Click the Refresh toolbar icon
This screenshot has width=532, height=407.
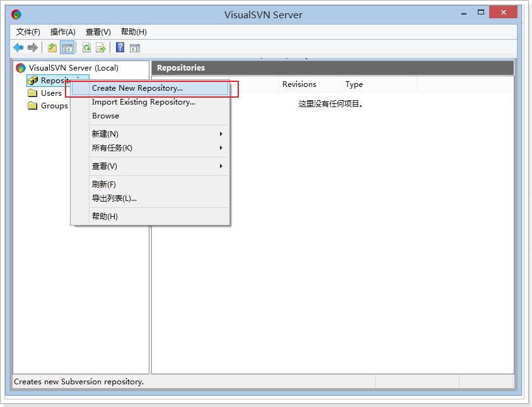87,47
